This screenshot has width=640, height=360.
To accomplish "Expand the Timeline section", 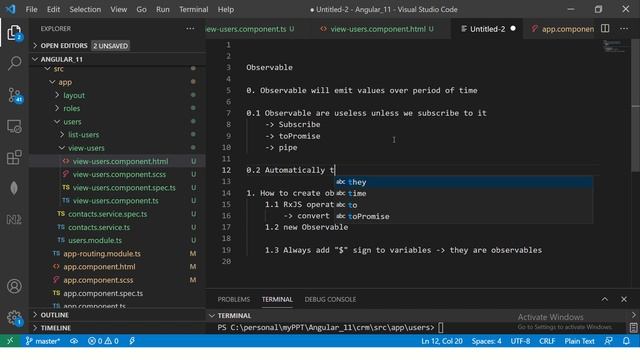I will point(117,328).
